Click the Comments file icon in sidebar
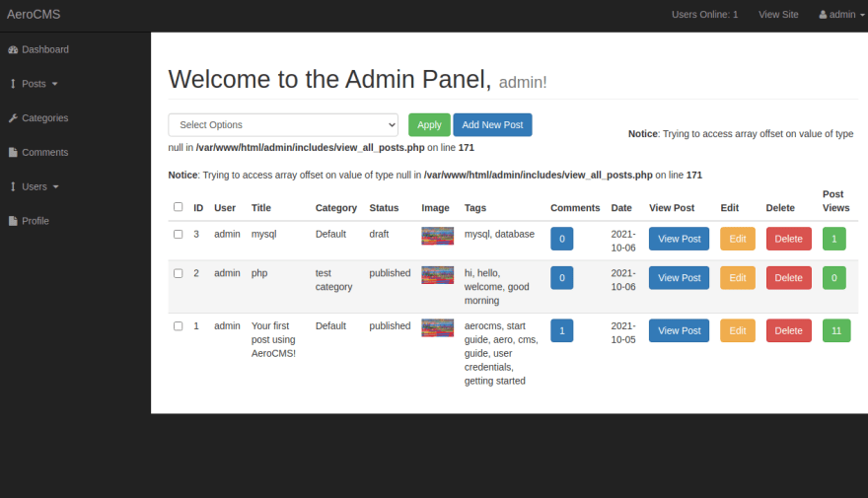Viewport: 868px width, 498px height. [x=13, y=153]
